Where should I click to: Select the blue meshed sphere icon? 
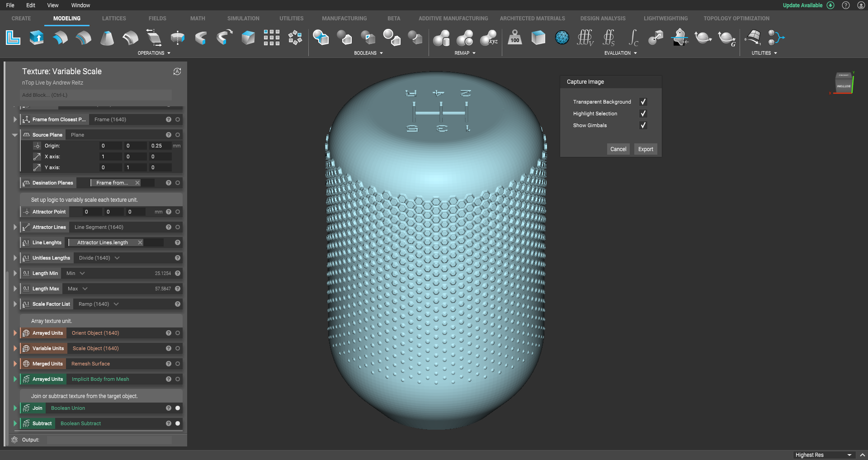click(x=562, y=38)
